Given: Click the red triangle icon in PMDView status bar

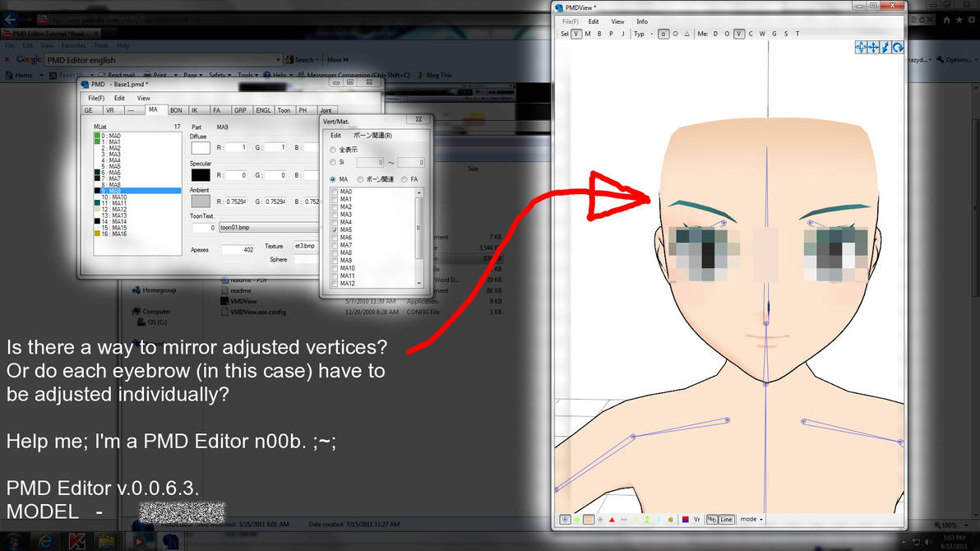Looking at the screenshot, I should (612, 519).
